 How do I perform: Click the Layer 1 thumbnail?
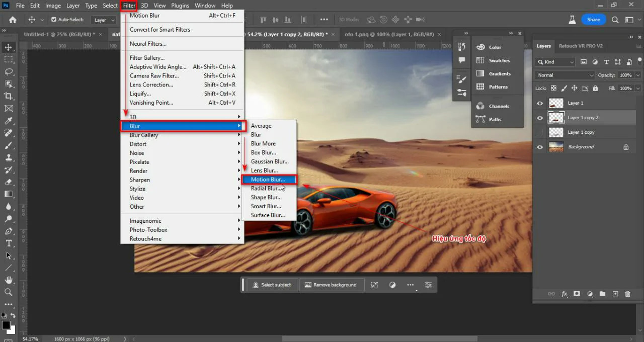tap(555, 103)
